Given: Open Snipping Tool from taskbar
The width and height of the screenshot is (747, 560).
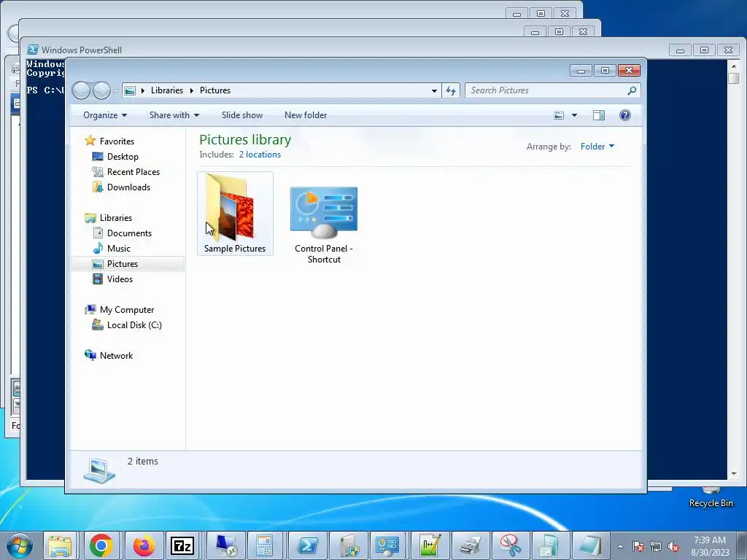Looking at the screenshot, I should pos(510,545).
